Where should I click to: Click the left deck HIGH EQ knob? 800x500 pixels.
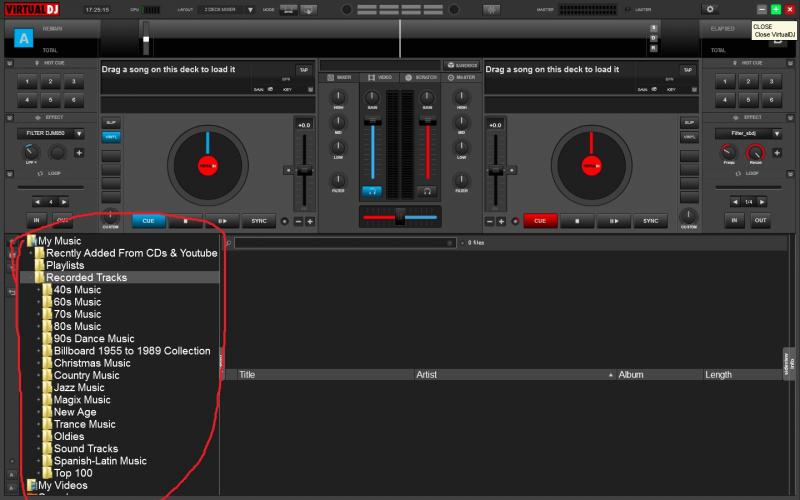338,97
